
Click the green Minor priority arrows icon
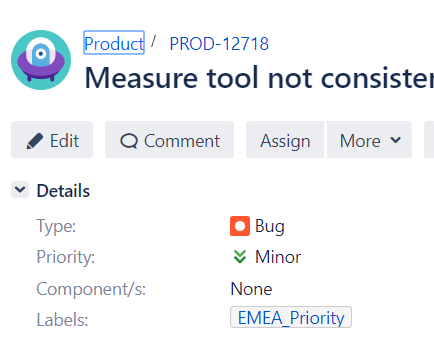click(240, 257)
